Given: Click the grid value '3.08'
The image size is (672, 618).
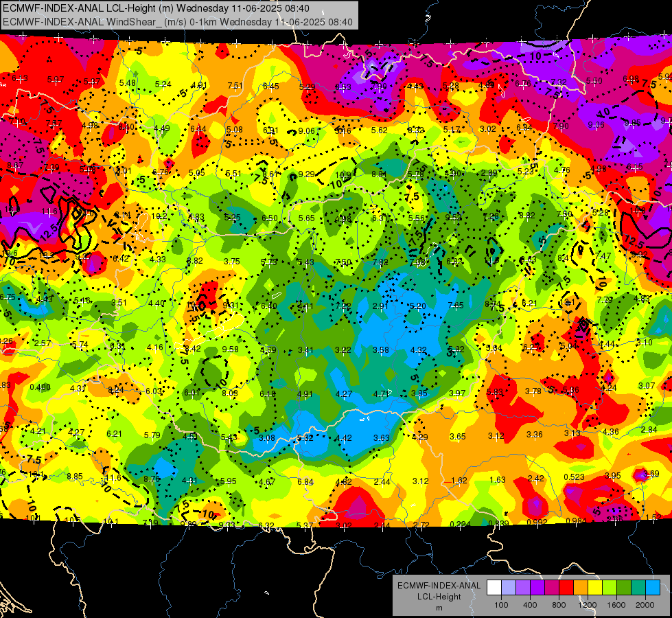Looking at the screenshot, I should [267, 437].
